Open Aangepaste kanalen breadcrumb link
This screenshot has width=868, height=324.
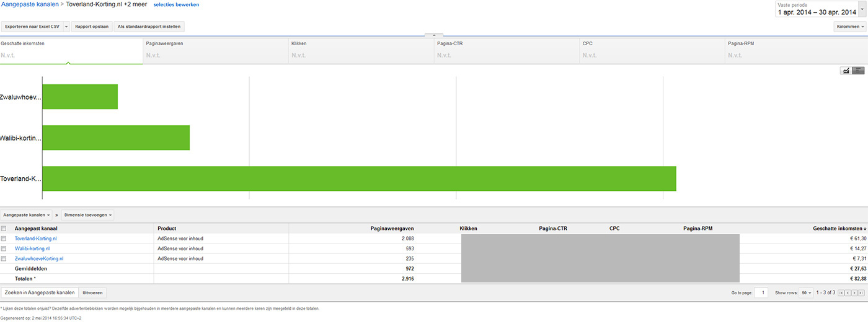tap(29, 4)
